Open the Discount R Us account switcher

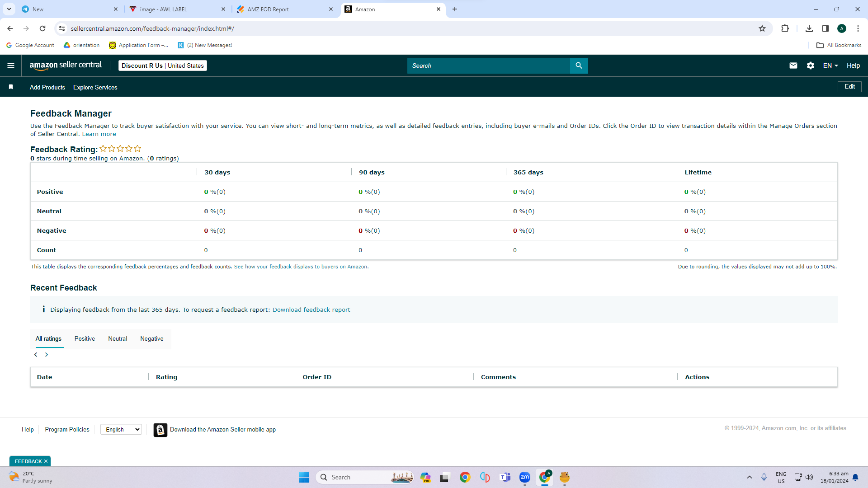(163, 66)
